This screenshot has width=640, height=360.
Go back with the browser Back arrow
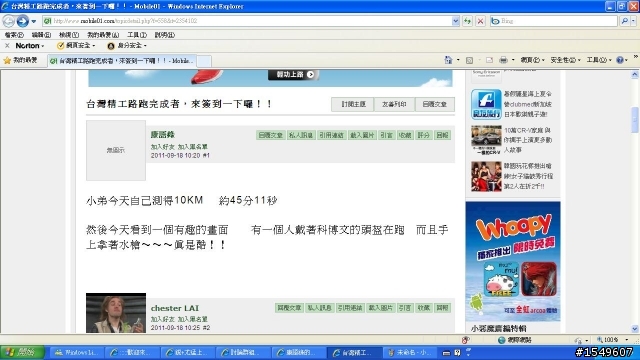[x=9, y=21]
